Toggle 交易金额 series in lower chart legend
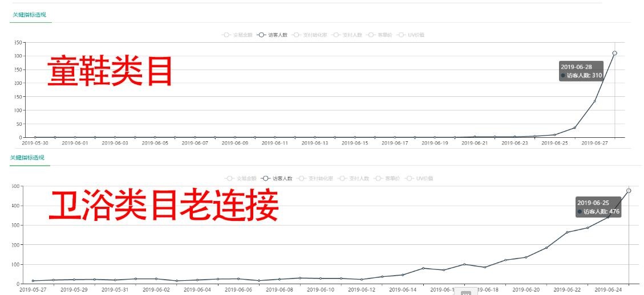This screenshot has width=644, height=295. tap(241, 178)
